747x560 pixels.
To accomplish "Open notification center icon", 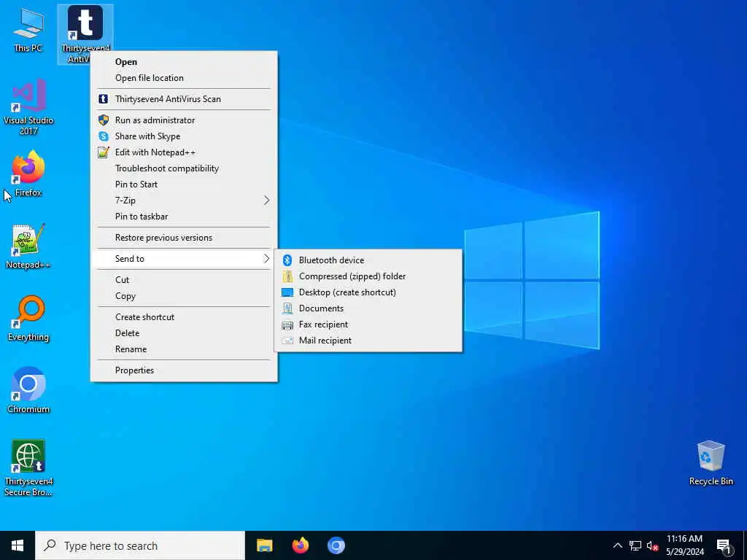I will [x=724, y=545].
